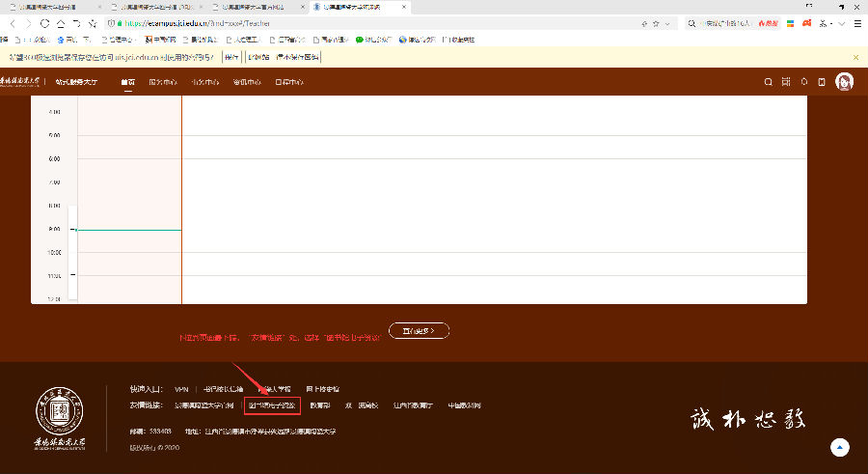Click the star icon at the address bar's right end

(656, 24)
